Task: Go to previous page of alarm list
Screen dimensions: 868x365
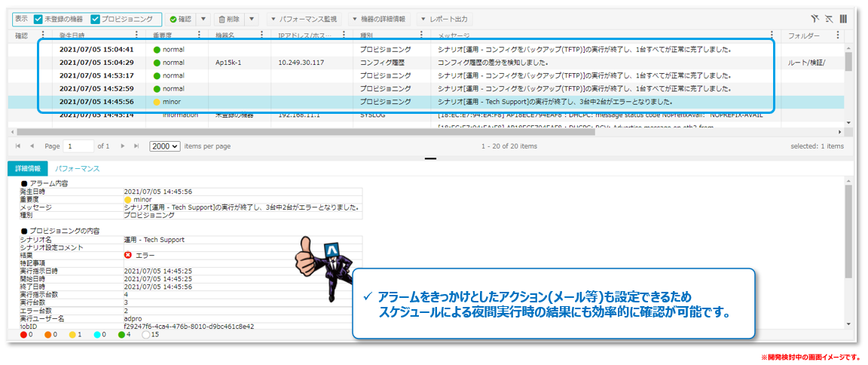Action: point(32,146)
